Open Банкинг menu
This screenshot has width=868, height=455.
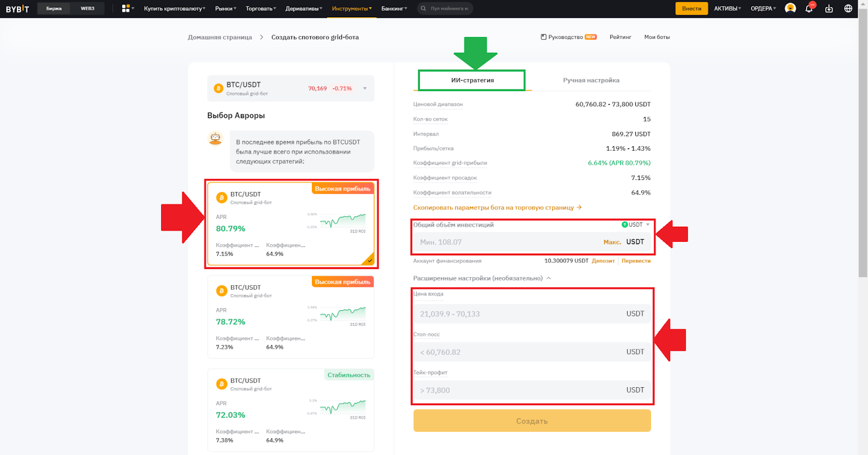pos(394,9)
